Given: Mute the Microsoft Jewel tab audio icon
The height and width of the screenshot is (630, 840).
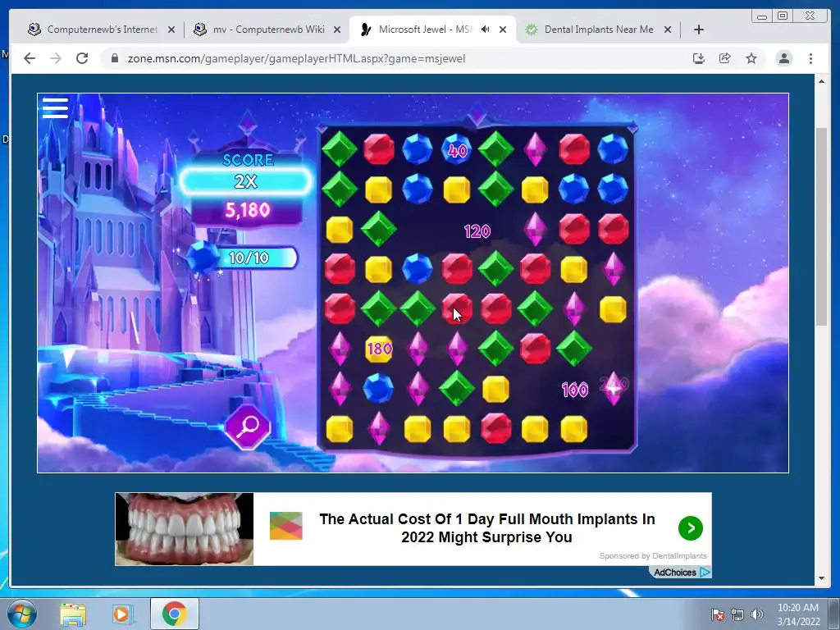Looking at the screenshot, I should point(486,30).
